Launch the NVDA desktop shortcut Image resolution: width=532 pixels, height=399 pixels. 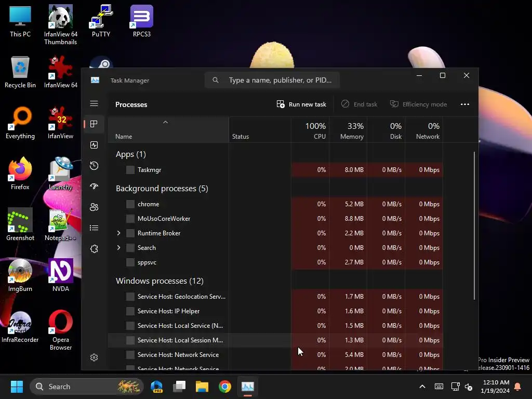(x=60, y=275)
